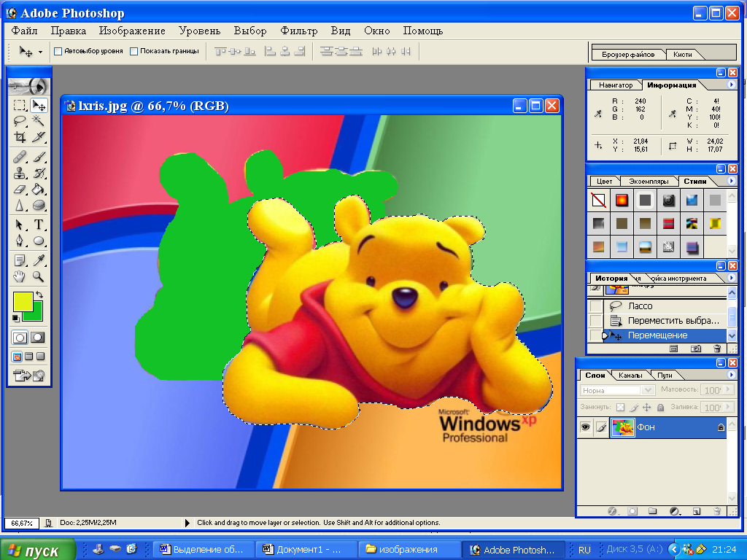Switch to the Каналы tab

click(x=630, y=376)
